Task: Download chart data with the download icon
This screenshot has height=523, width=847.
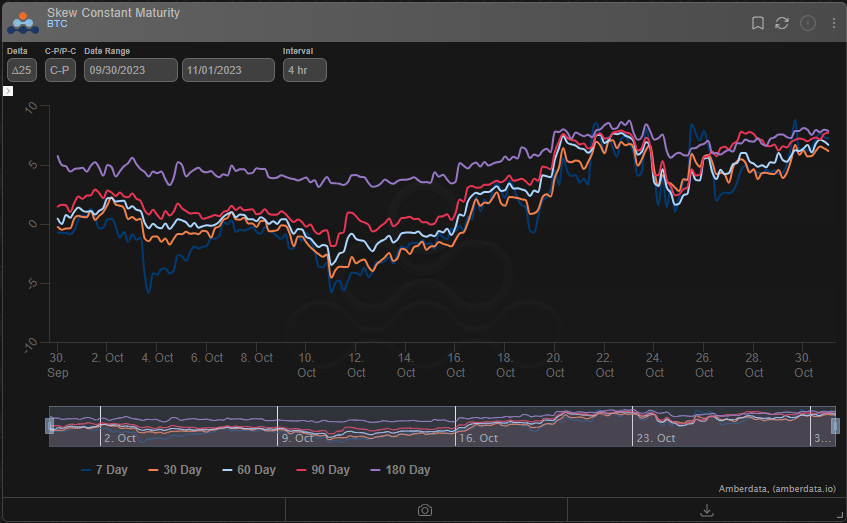Action: click(707, 510)
